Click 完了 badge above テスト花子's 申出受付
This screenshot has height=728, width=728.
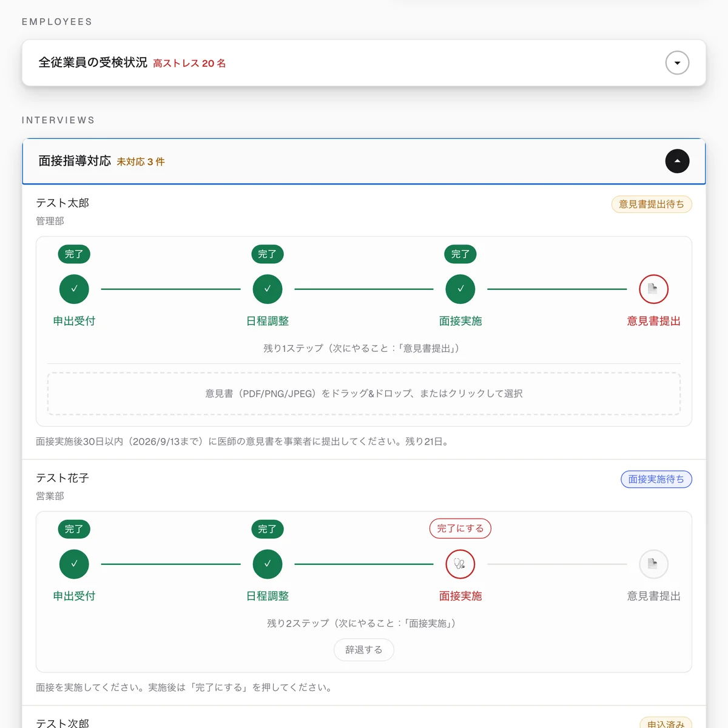pyautogui.click(x=74, y=529)
